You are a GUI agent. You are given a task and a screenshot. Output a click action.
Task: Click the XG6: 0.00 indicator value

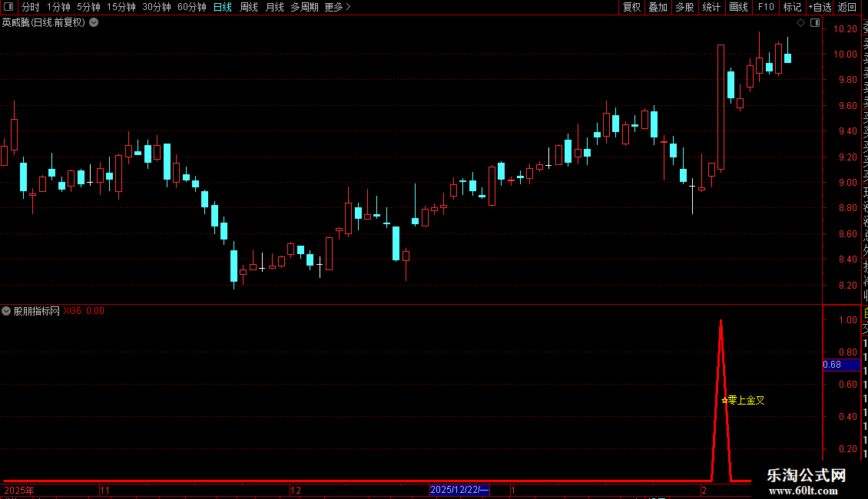(x=84, y=311)
